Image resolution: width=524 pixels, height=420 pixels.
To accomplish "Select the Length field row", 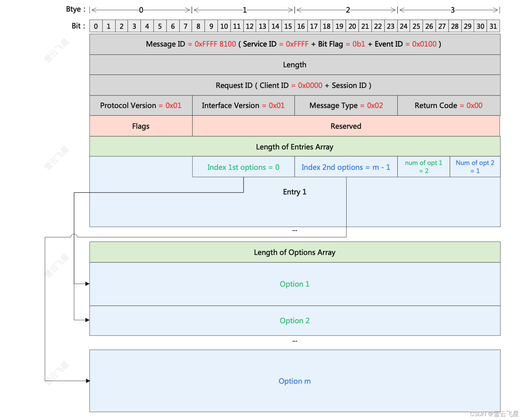I will pos(294,65).
